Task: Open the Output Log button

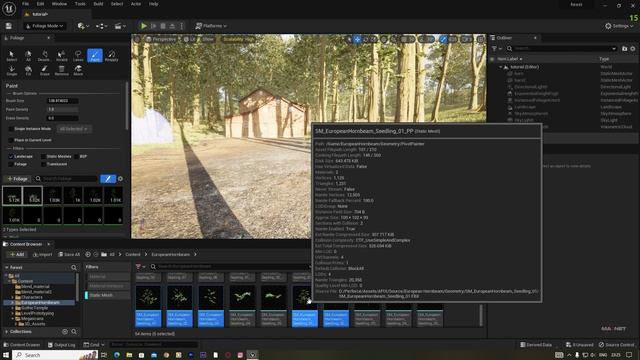Action: [61, 345]
